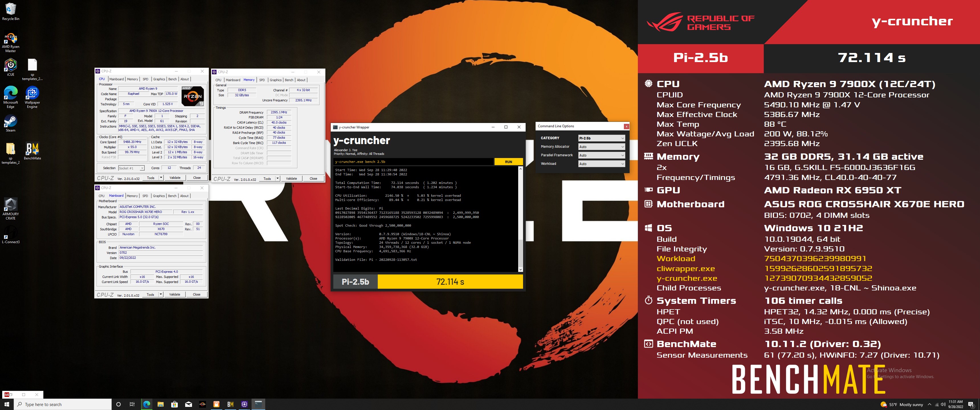
Task: Open the sp templates_2 folder icon below Steam
Action: (11, 153)
